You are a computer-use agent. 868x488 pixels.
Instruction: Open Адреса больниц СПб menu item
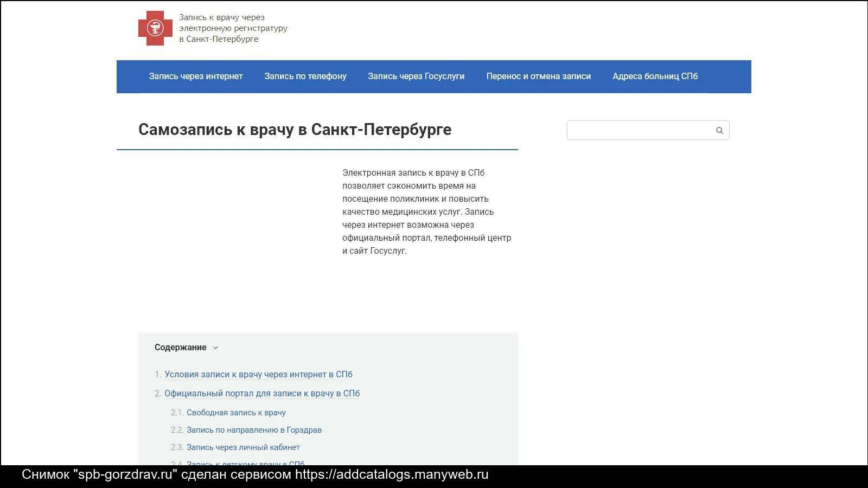655,76
